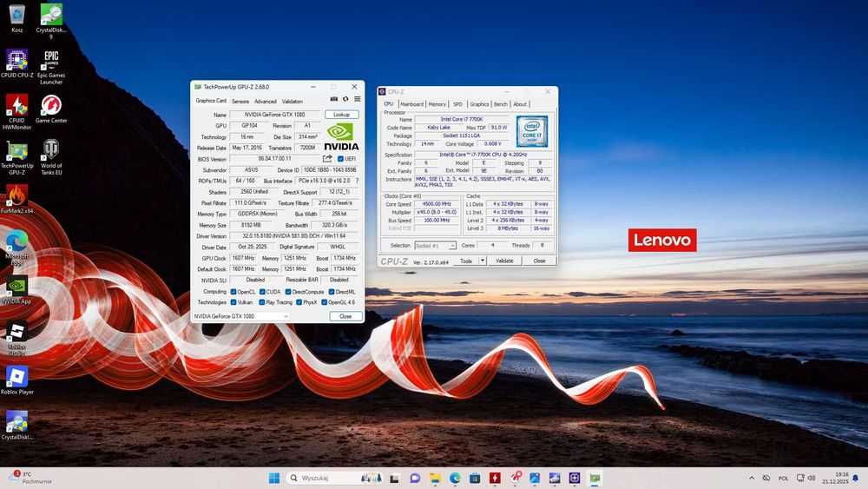
Task: Launch the TechPowerUp GPU-Z desktop shortcut
Action: 17,157
